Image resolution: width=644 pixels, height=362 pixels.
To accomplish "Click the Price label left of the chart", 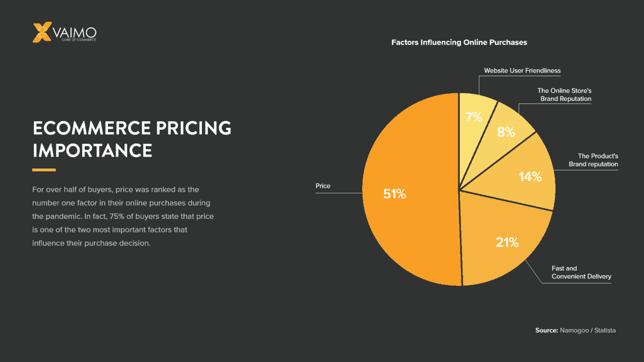I will click(x=323, y=186).
